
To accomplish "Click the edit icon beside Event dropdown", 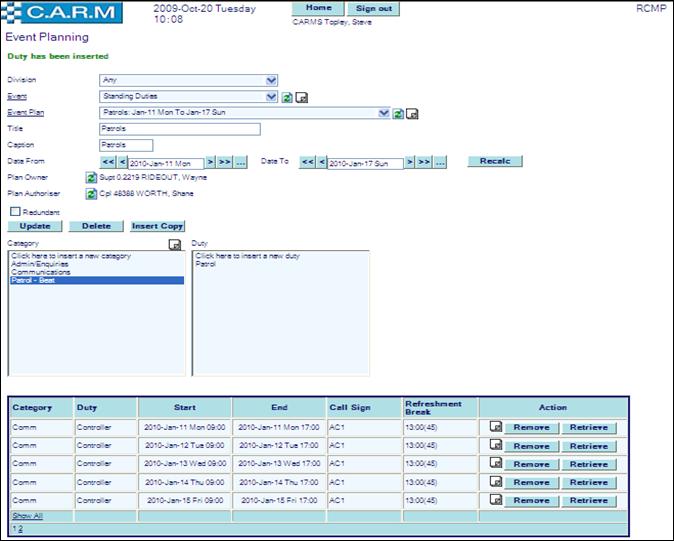I will 301,97.
